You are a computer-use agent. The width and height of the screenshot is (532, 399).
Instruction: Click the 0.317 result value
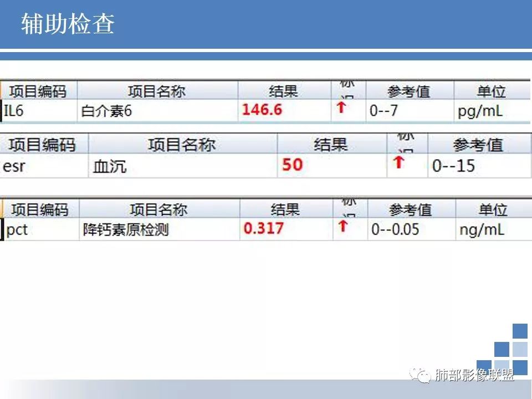pyautogui.click(x=264, y=228)
